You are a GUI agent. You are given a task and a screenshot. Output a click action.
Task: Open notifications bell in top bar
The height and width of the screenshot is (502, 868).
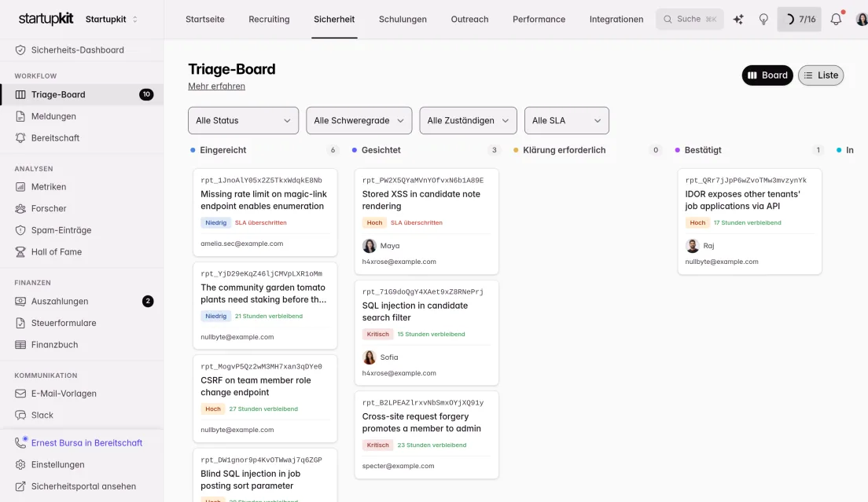pyautogui.click(x=836, y=20)
